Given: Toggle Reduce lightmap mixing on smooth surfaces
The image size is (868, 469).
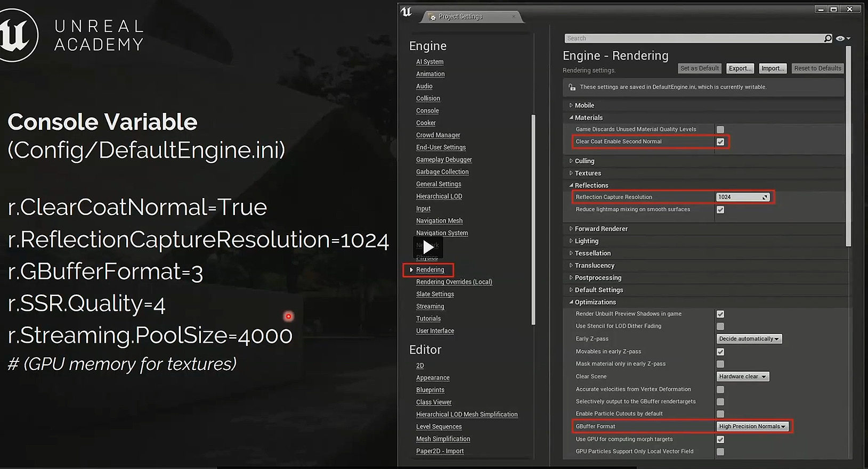Looking at the screenshot, I should click(x=720, y=210).
